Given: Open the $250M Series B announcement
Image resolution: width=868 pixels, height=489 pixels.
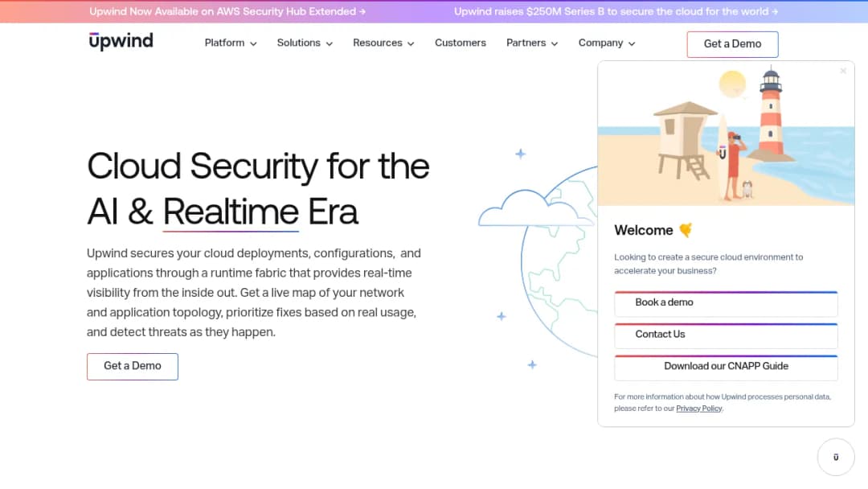Looking at the screenshot, I should (616, 11).
